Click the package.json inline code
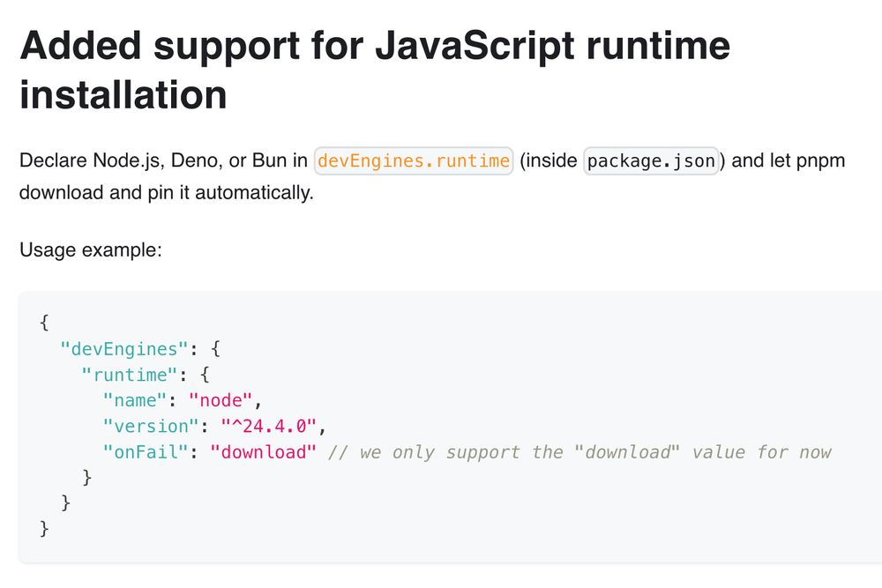 652,160
